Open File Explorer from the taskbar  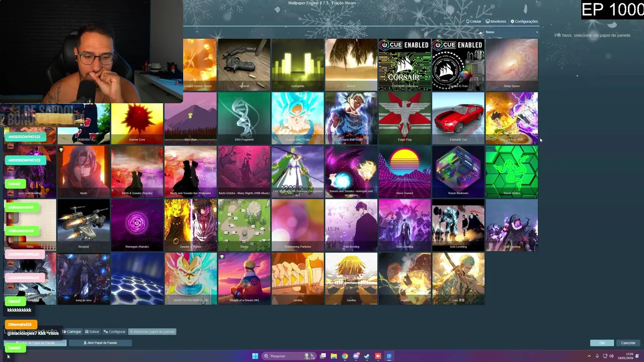(x=334, y=356)
